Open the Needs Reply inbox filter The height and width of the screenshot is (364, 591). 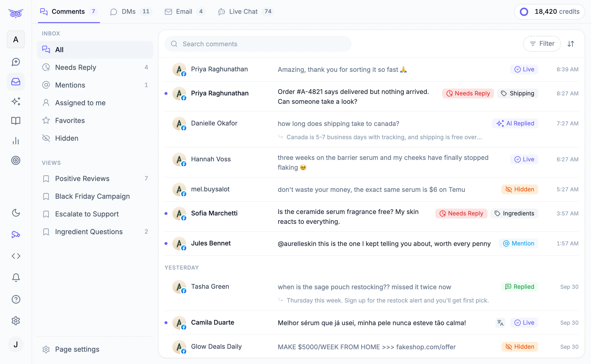(95, 67)
